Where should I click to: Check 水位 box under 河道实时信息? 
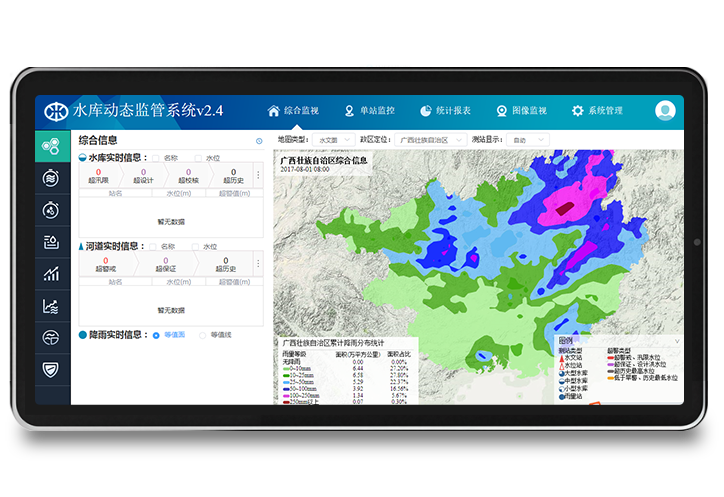click(x=197, y=246)
